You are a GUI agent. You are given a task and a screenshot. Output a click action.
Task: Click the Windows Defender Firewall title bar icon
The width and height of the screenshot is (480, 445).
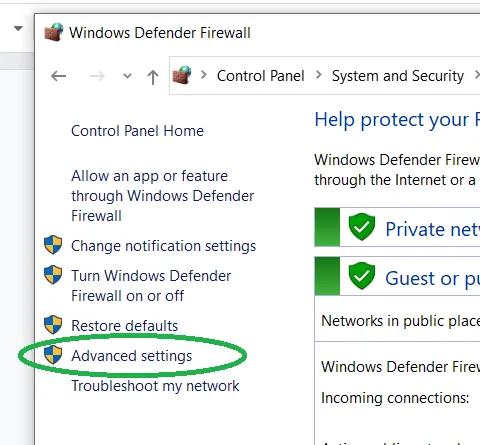[x=54, y=32]
